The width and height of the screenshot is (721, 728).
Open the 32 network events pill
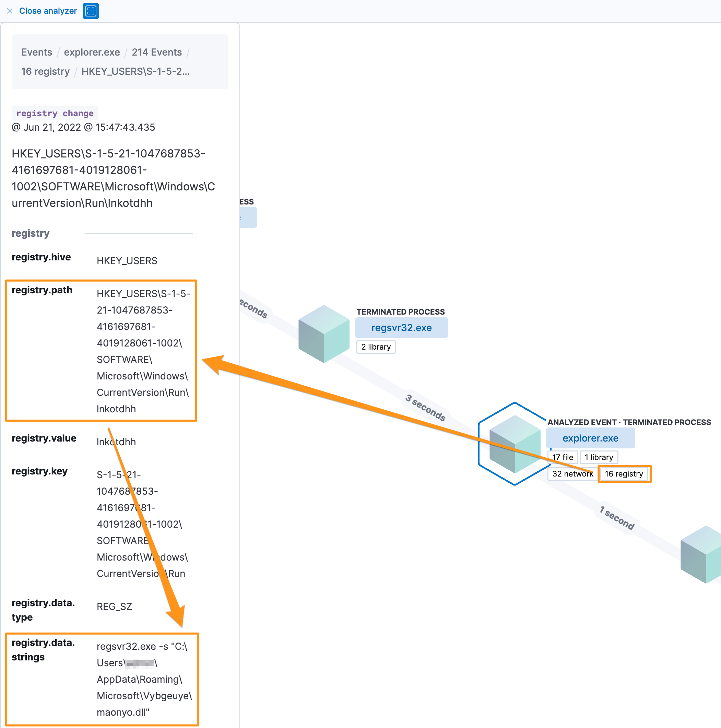coord(572,474)
